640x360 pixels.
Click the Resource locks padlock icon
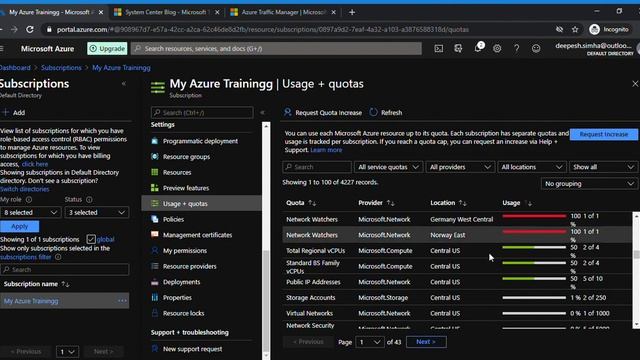155,313
